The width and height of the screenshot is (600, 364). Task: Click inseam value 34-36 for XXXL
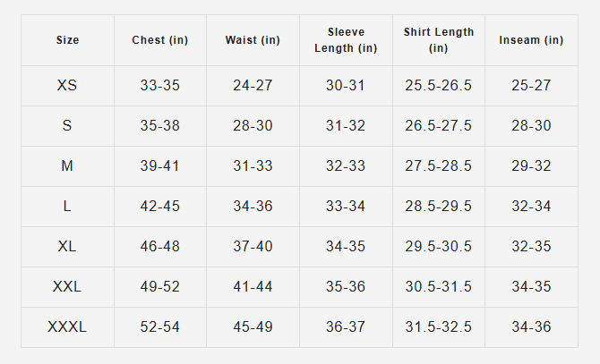531,327
